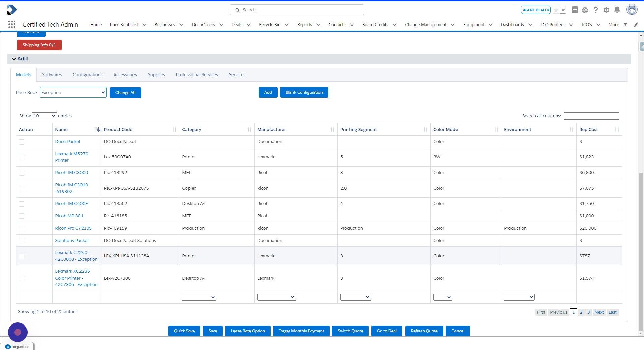Switch to the Accessories tab
The image size is (644, 350).
coord(125,74)
